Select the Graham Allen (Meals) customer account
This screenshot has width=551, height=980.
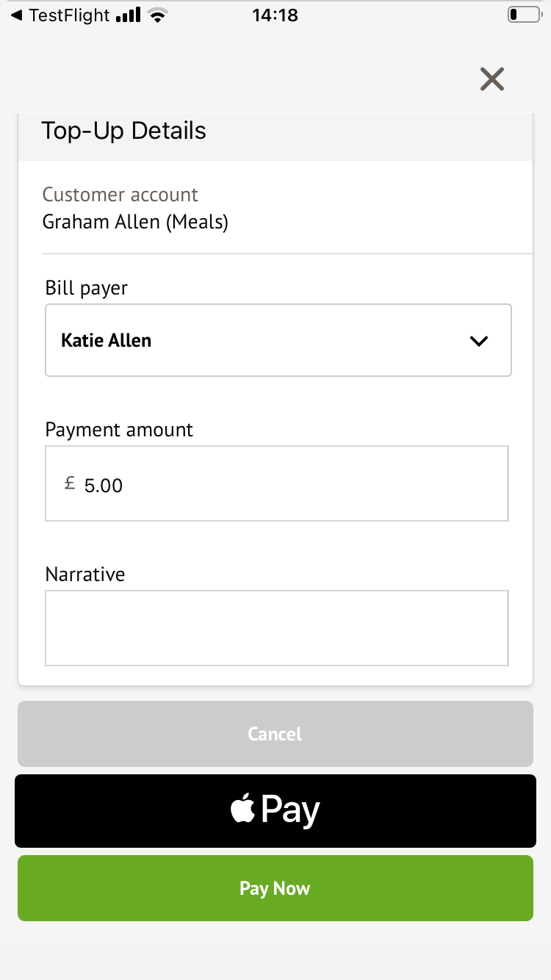click(135, 221)
